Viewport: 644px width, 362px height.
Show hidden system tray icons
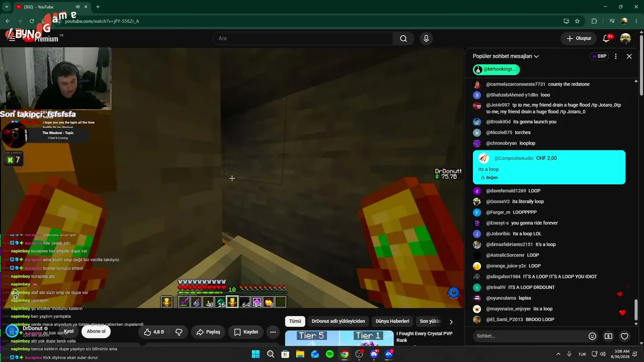[558, 354]
